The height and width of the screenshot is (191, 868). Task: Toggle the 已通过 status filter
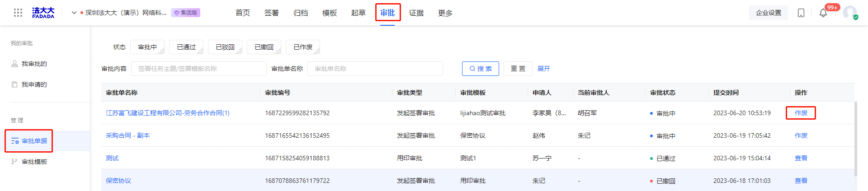[x=186, y=47]
